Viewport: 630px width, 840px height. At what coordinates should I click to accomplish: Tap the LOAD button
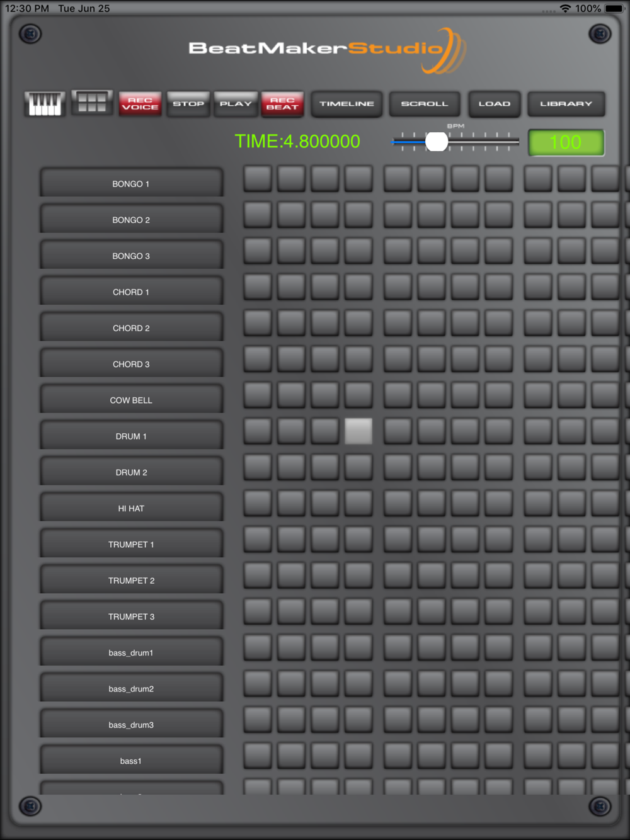click(x=495, y=104)
